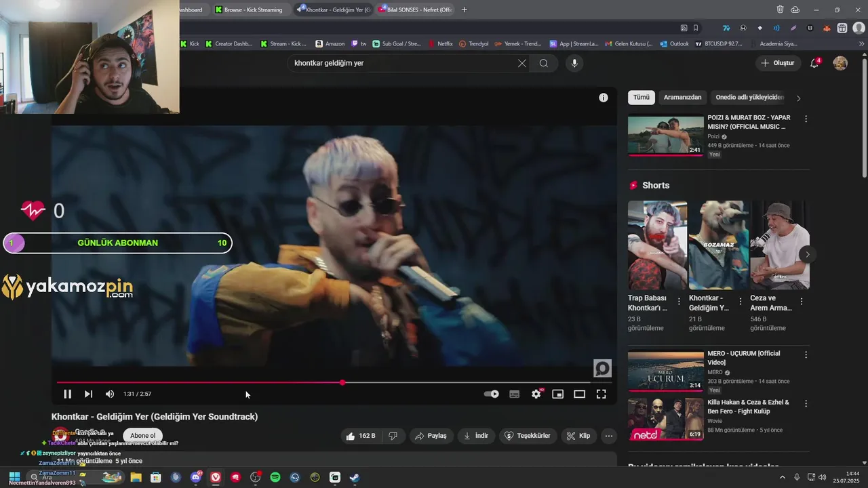Open options for 'Khontkar - Geldiğim Y...' short
This screenshot has height=488, width=868.
pyautogui.click(x=740, y=302)
